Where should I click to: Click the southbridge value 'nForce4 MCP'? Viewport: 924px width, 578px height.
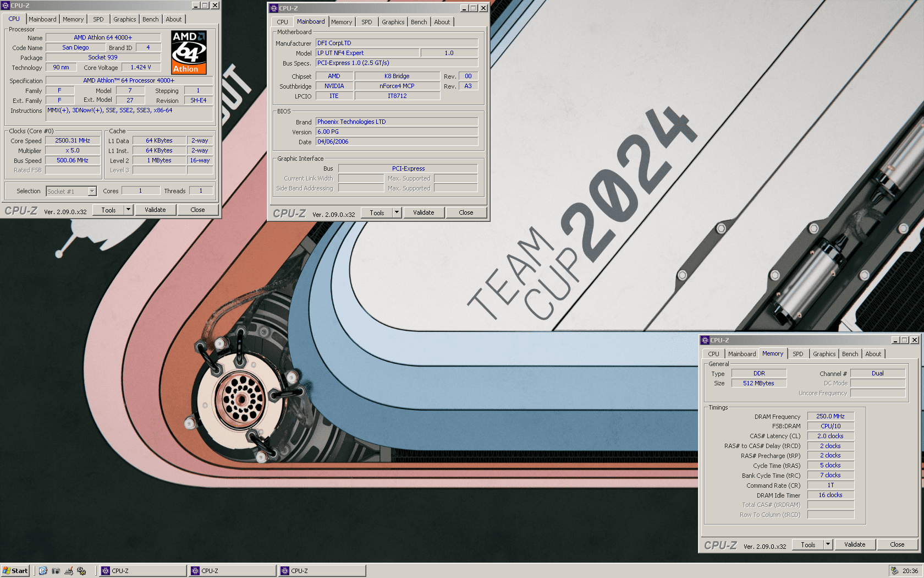pyautogui.click(x=397, y=86)
